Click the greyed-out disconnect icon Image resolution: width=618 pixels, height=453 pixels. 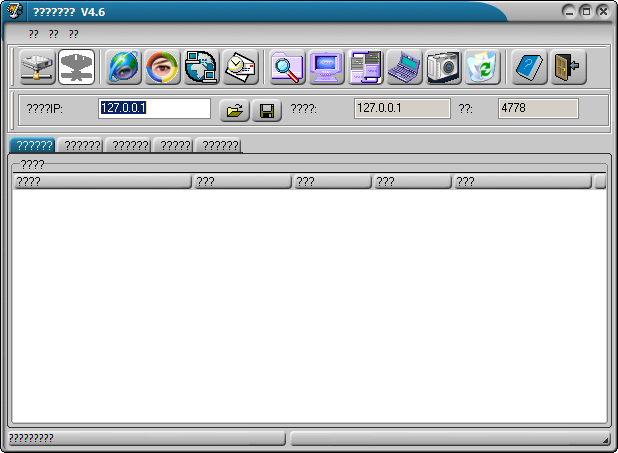pos(77,67)
